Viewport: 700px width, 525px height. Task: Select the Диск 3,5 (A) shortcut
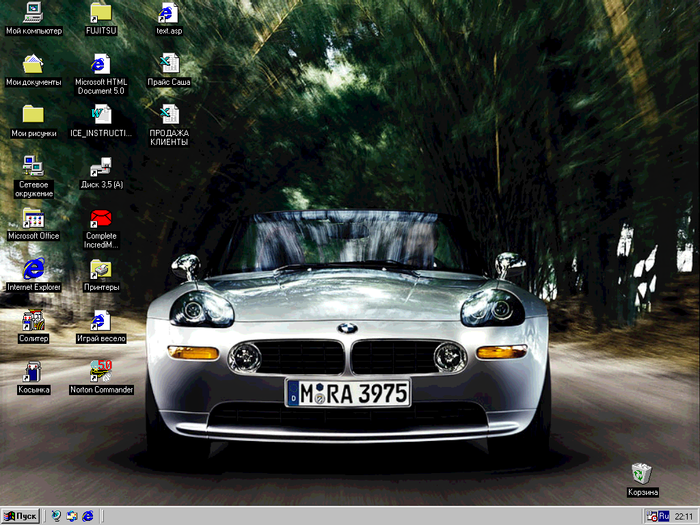(x=101, y=167)
